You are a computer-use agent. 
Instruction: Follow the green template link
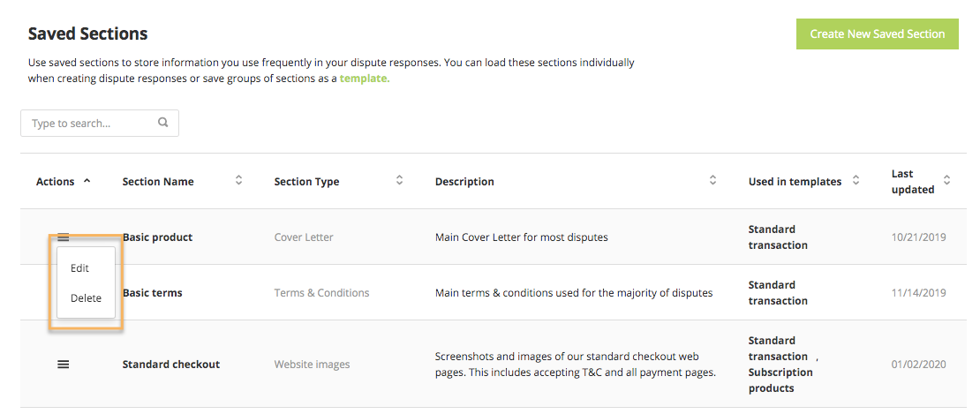[x=364, y=79]
